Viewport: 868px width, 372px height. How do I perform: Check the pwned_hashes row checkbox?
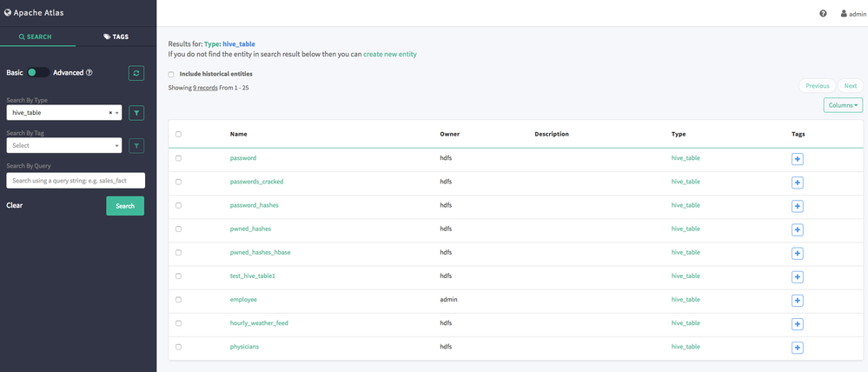click(178, 229)
